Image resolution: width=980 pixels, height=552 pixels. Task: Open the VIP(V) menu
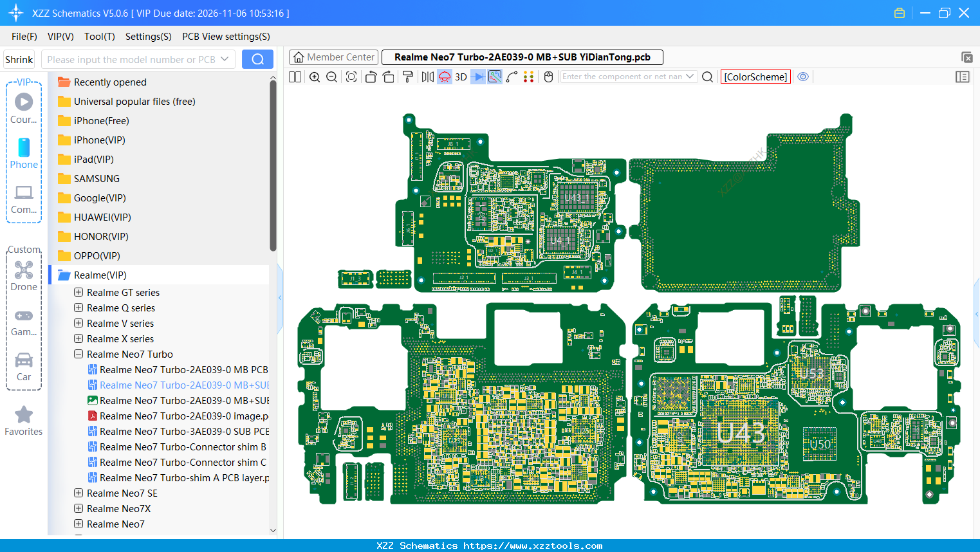pos(60,37)
